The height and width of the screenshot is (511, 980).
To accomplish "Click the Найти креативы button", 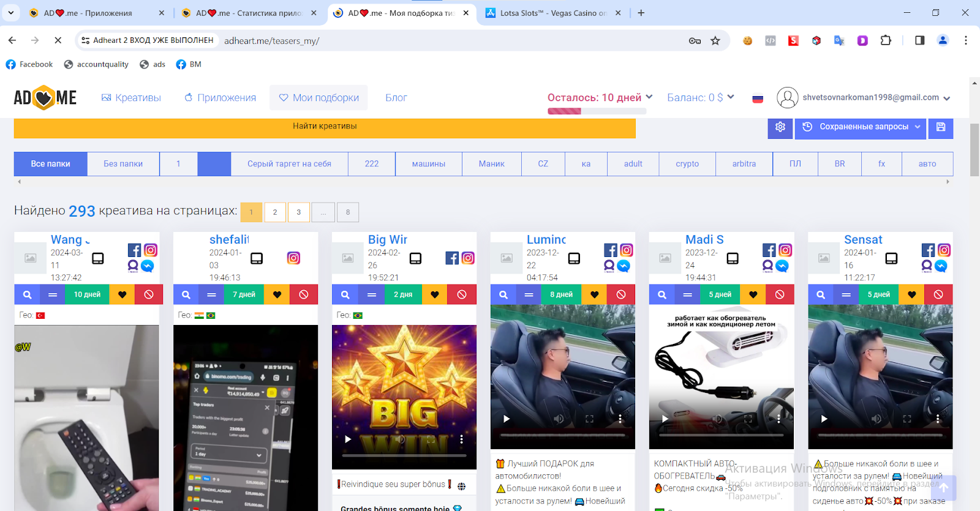I will tap(325, 126).
